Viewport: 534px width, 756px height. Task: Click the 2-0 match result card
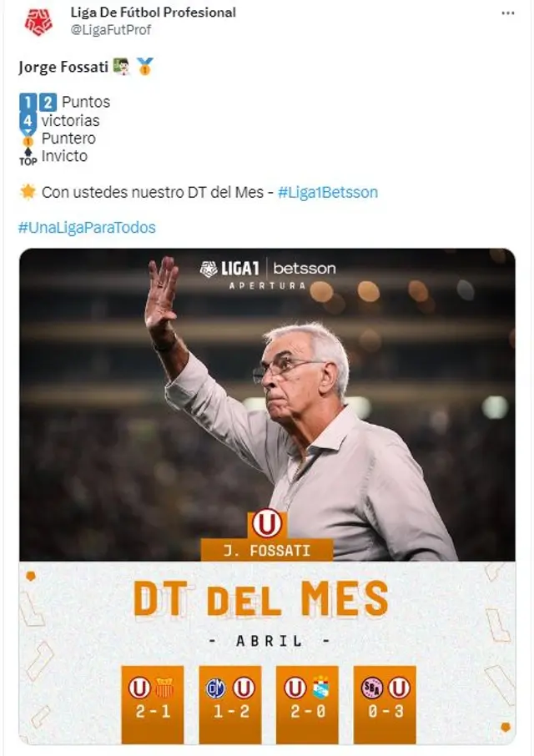307,705
